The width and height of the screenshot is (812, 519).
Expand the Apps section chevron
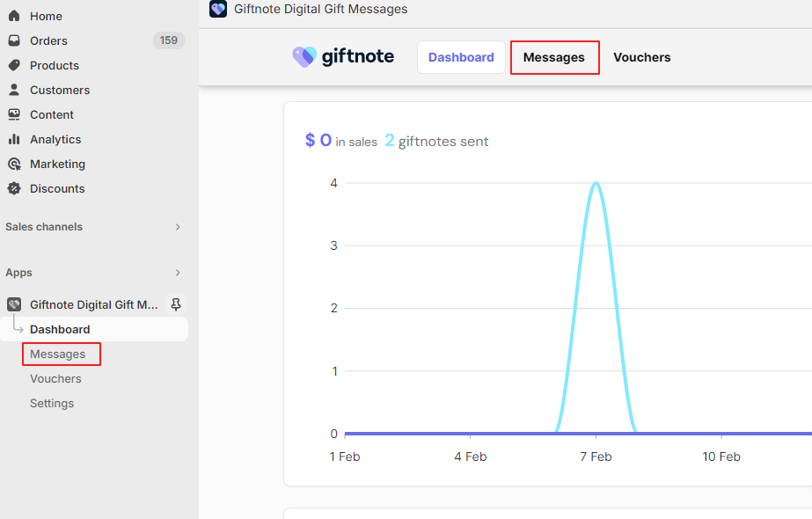click(x=178, y=273)
